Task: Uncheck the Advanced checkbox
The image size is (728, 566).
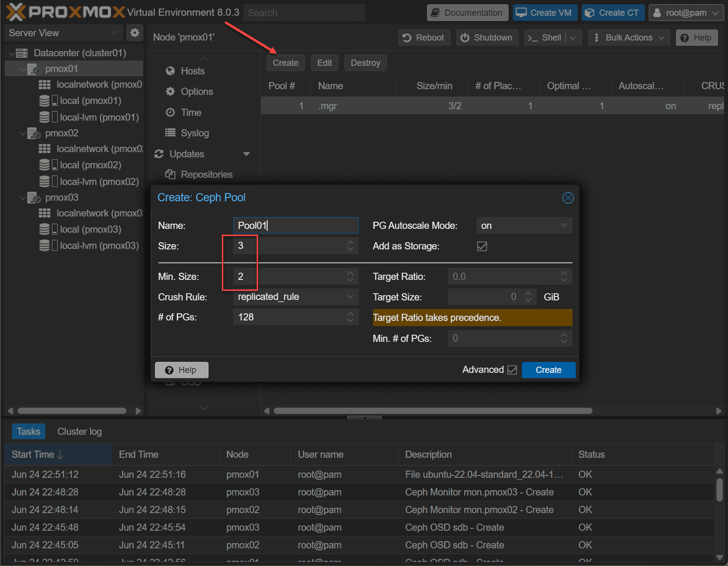Action: [512, 370]
